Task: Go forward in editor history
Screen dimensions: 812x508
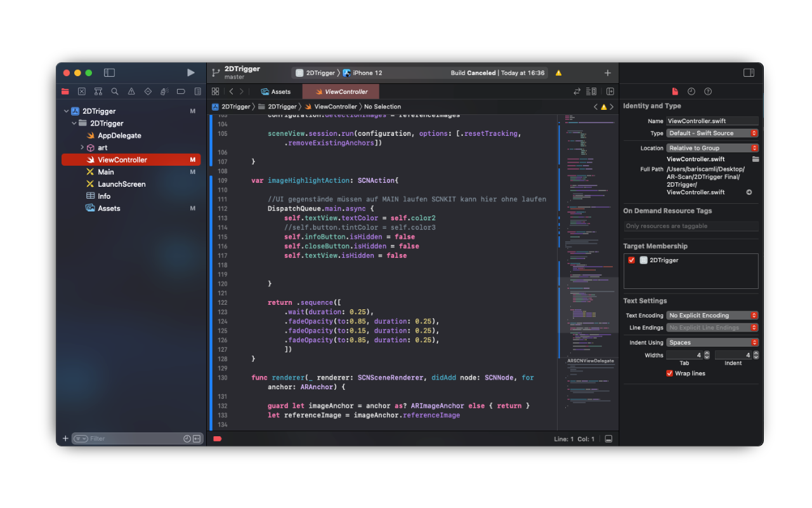Action: click(x=242, y=91)
